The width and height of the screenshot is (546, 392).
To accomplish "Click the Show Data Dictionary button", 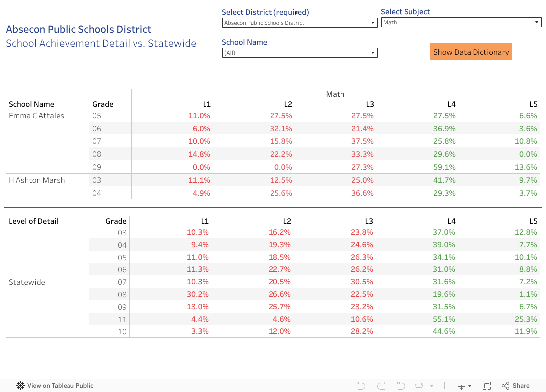I will click(471, 52).
